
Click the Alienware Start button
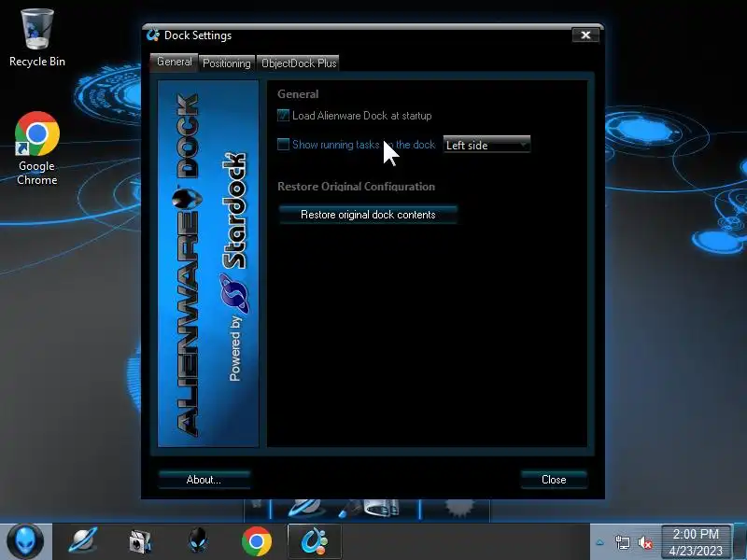pos(25,541)
